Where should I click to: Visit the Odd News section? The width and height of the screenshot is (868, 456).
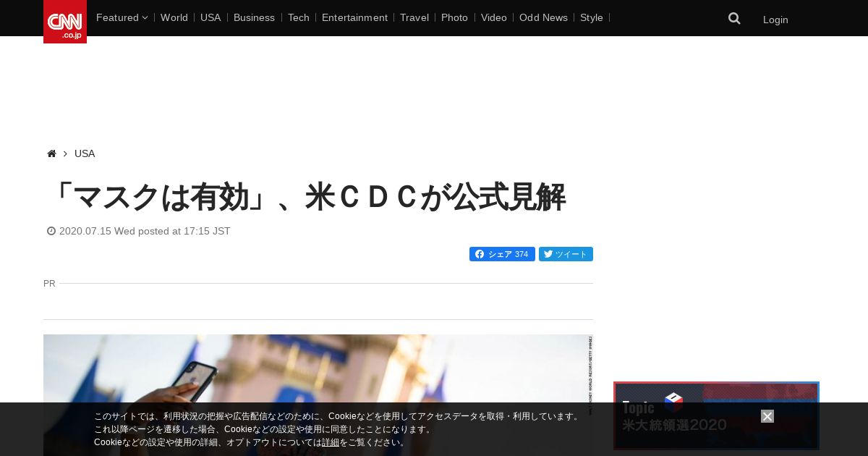543,17
